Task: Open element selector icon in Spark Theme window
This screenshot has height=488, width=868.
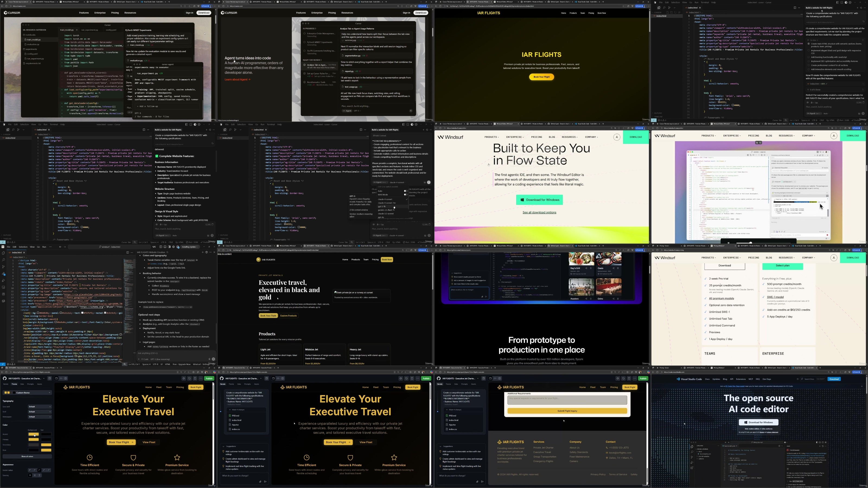Action: 184,378
